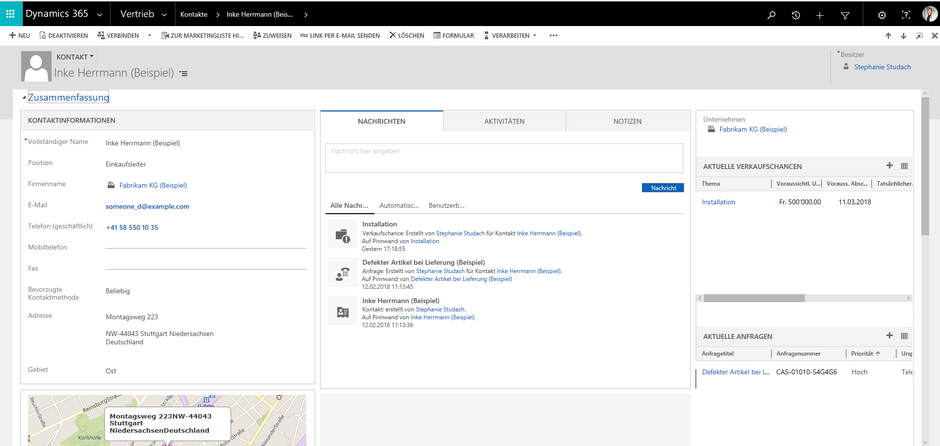Viewport: 940px width, 446px height.
Task: Click ZUR MARKETINGLISTE HI... command
Action: 203,35
